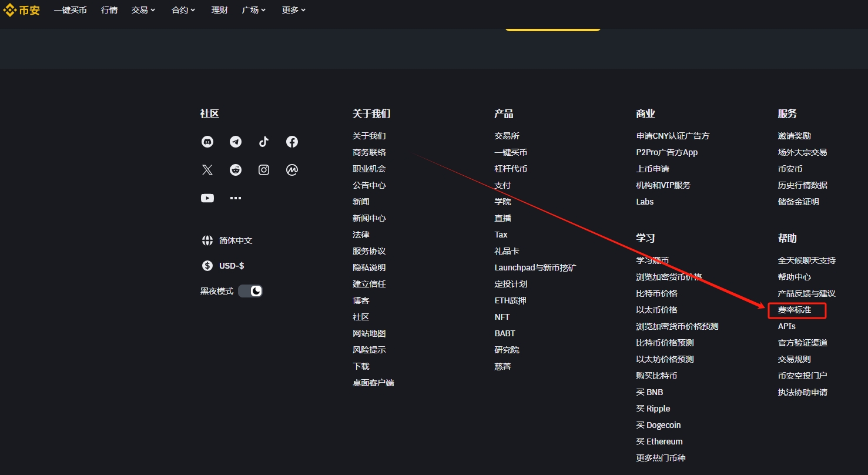
Task: Open the 商务联络 link
Action: [369, 152]
